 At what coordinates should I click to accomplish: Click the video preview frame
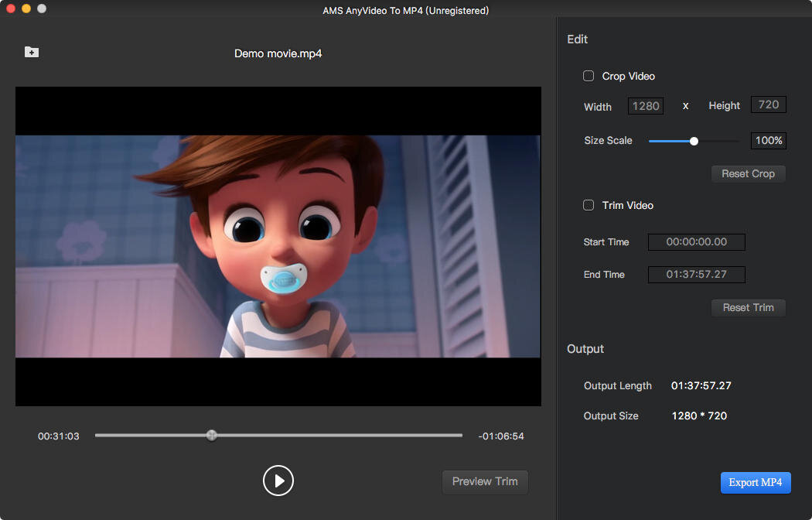[278, 247]
